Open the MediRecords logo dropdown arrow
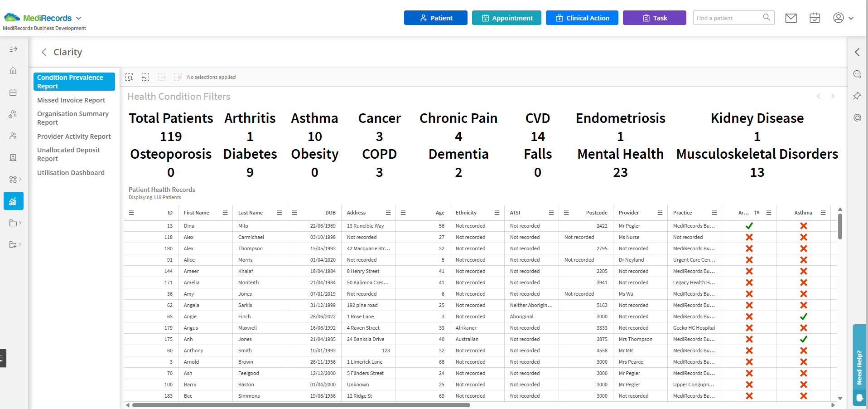The height and width of the screenshot is (409, 868). click(x=79, y=19)
